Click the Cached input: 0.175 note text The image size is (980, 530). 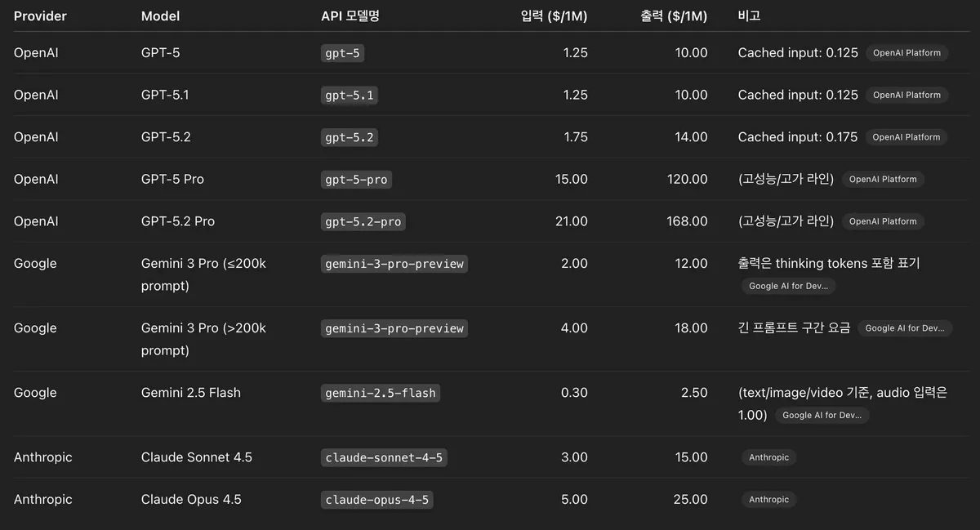pos(798,137)
